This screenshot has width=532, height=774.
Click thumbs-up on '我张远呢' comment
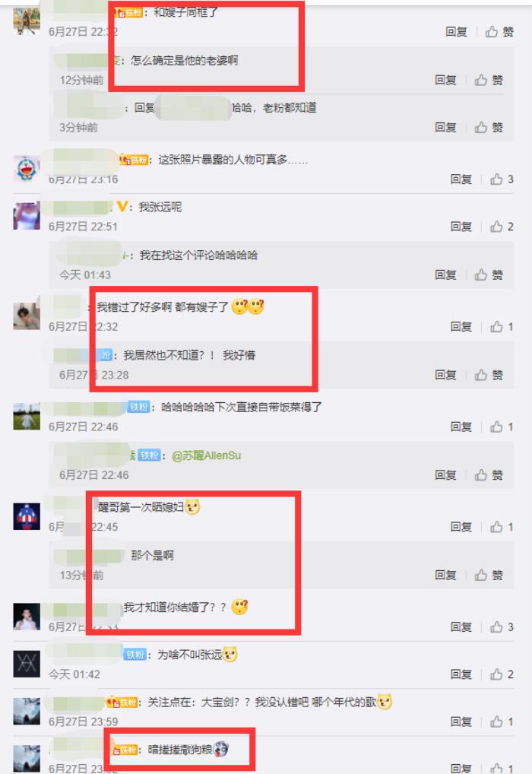[502, 227]
